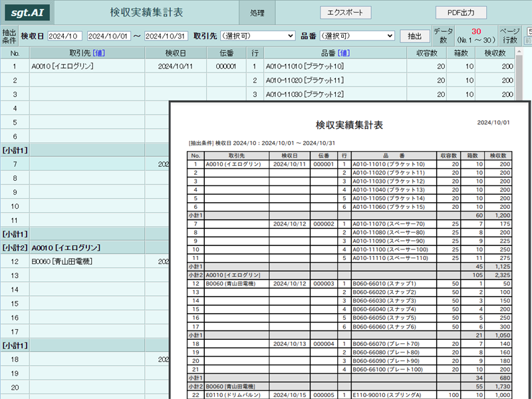Click the PDF extraction condition line 抽出条件
The image size is (532, 399).
pyautogui.click(x=261, y=143)
